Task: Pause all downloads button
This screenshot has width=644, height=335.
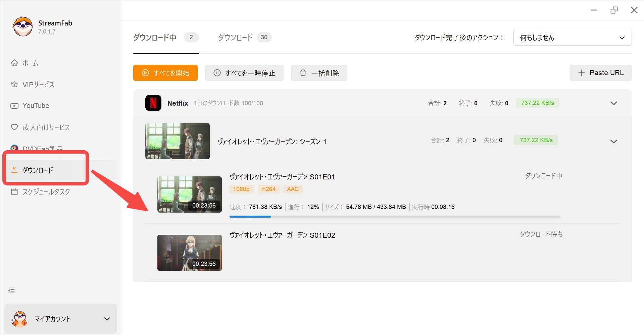Action: pyautogui.click(x=244, y=73)
